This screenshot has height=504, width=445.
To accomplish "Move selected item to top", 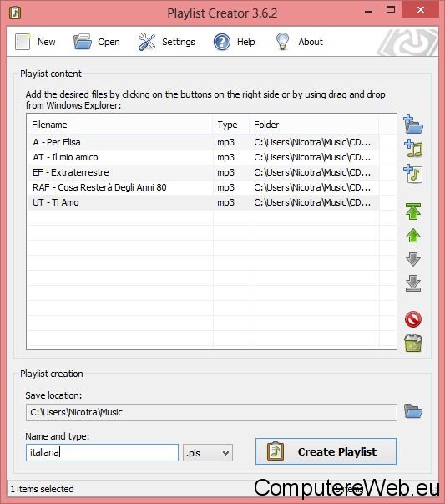I will 413,211.
